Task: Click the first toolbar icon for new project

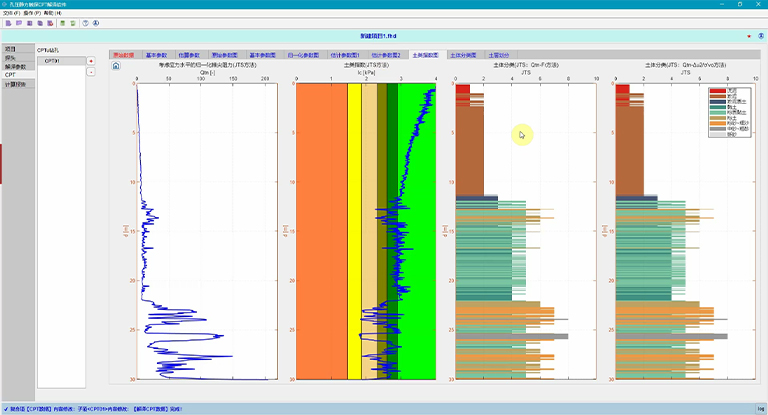Action: [6, 21]
